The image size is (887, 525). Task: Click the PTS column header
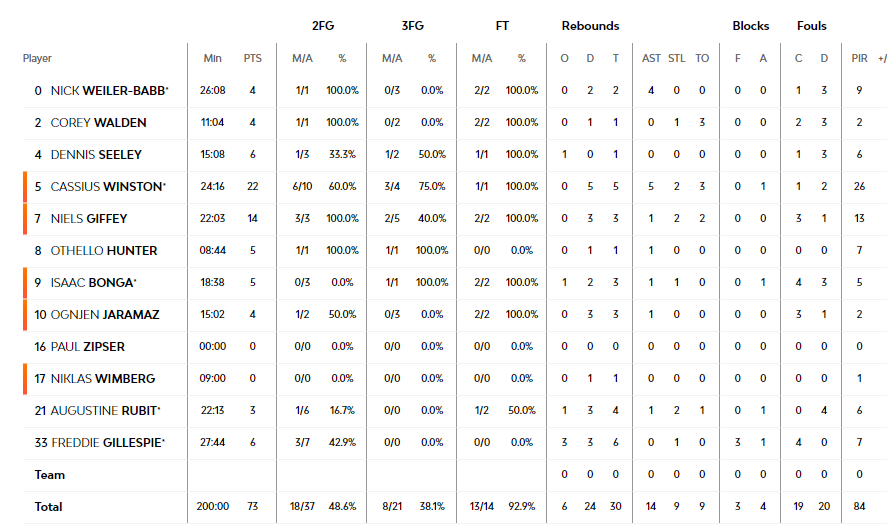coord(252,58)
